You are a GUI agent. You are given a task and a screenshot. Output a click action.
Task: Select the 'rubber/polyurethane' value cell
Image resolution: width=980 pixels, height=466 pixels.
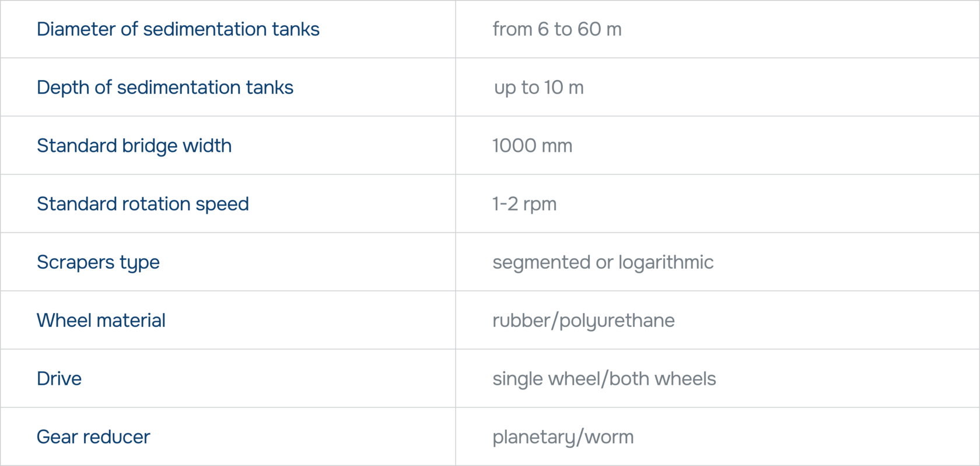pos(583,320)
